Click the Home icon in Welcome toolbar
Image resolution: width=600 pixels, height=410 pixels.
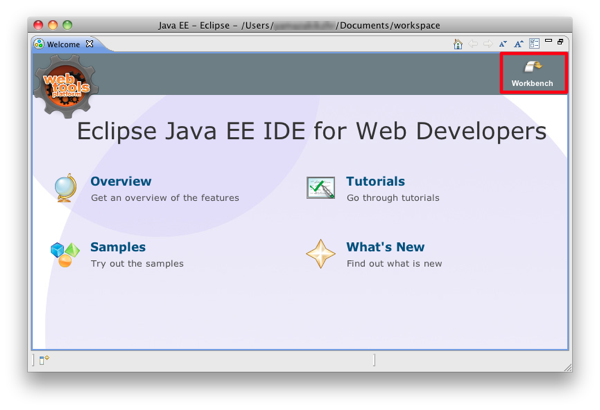point(458,44)
